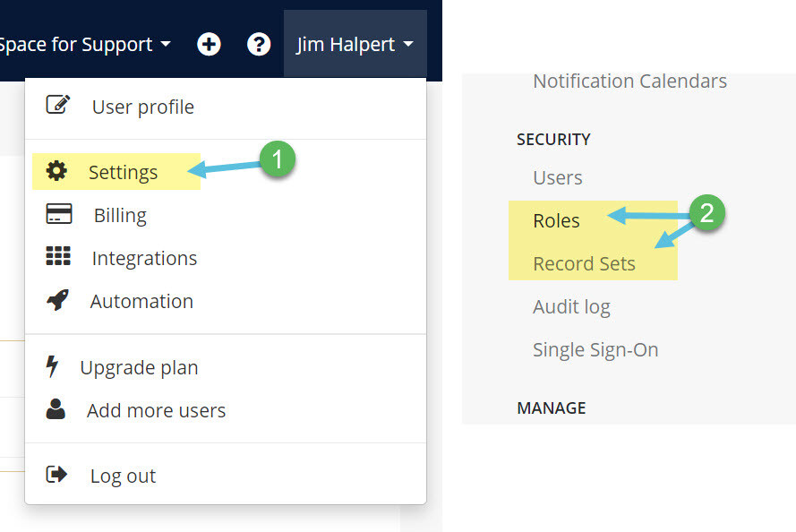Image resolution: width=796 pixels, height=532 pixels.
Task: Choose Log out from the menu
Action: click(123, 476)
